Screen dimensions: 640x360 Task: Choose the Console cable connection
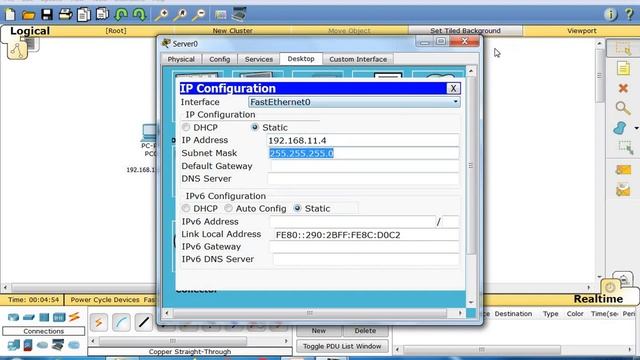(121, 322)
